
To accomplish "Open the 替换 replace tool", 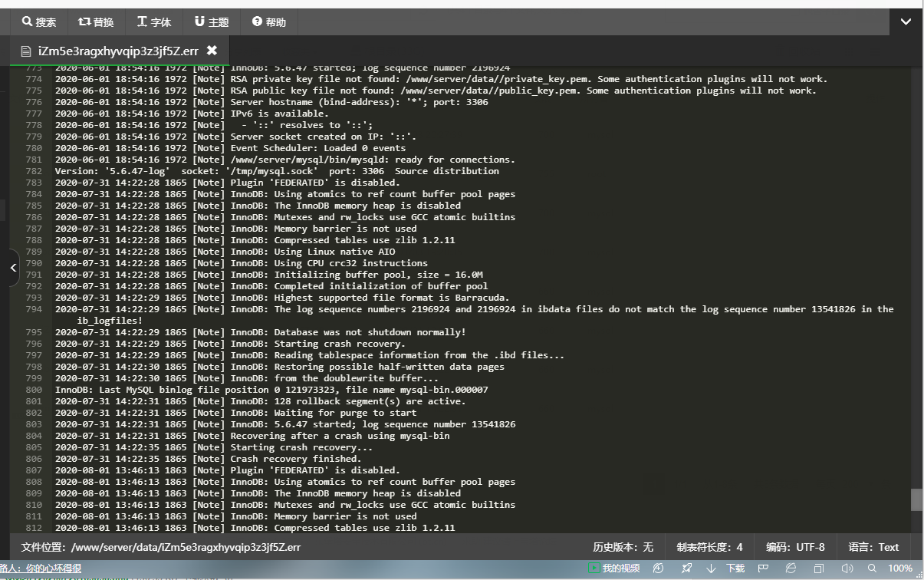I will coord(96,22).
